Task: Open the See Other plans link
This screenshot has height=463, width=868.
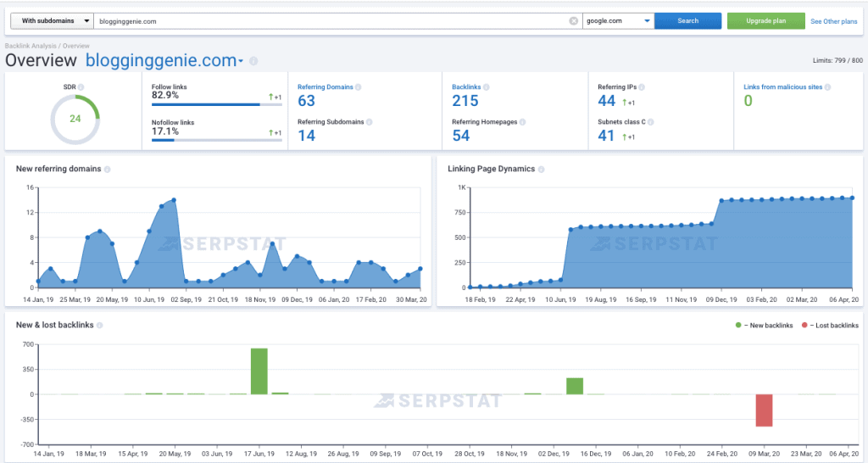Action: point(834,21)
